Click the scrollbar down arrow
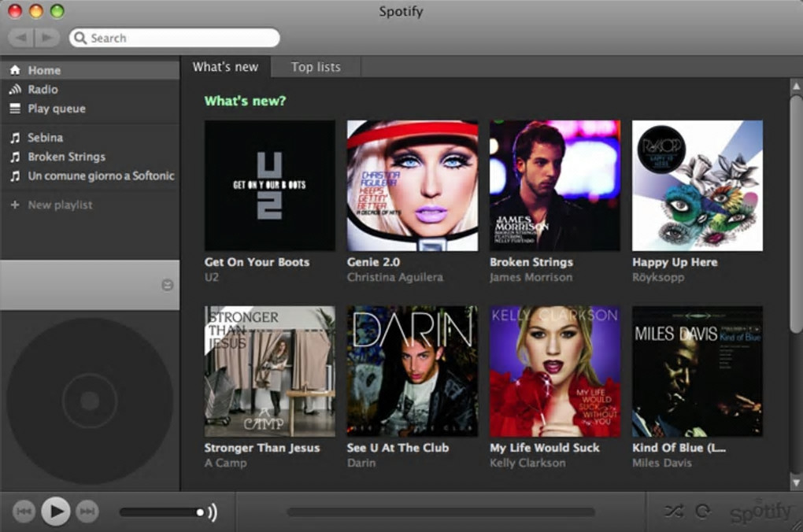The image size is (803, 532). (796, 482)
